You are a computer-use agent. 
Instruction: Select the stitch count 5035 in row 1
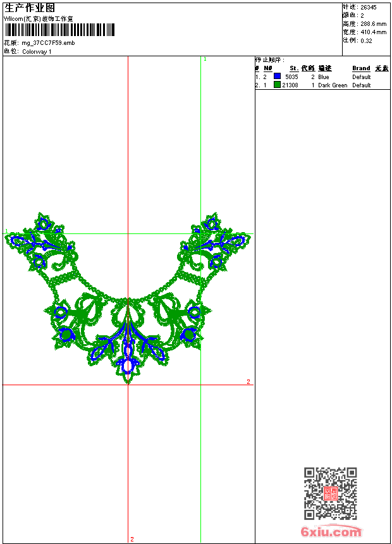[x=291, y=77]
